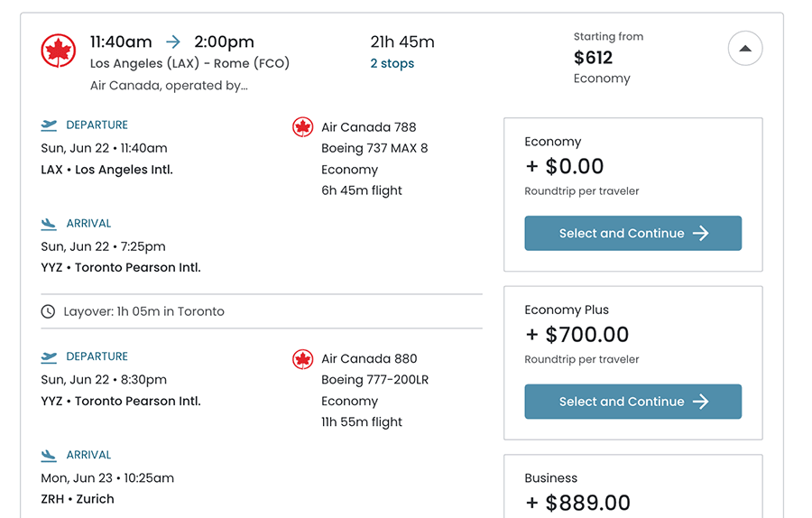
Task: Click the departure plane icon for Los Angeles
Action: click(x=50, y=125)
